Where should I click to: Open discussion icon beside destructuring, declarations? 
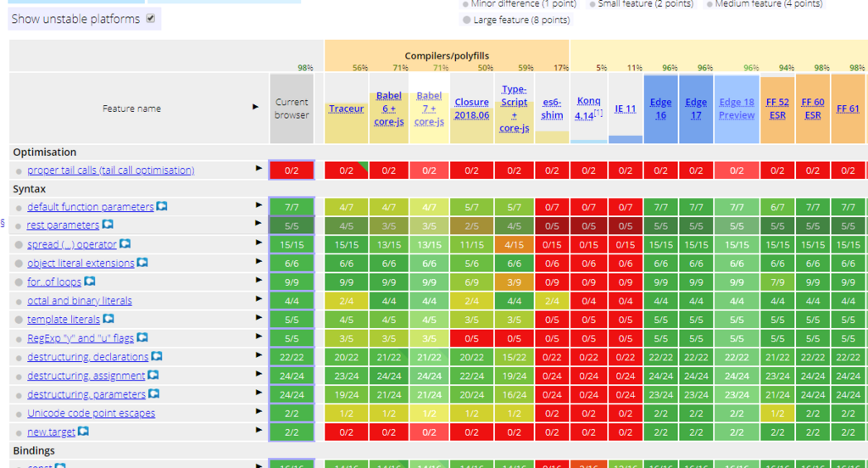click(157, 355)
